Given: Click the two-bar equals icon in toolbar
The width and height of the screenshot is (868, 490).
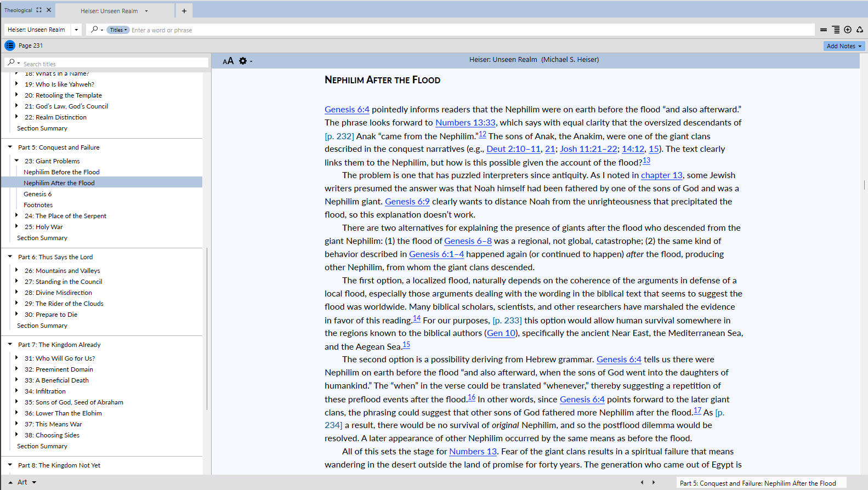Looking at the screenshot, I should [824, 30].
